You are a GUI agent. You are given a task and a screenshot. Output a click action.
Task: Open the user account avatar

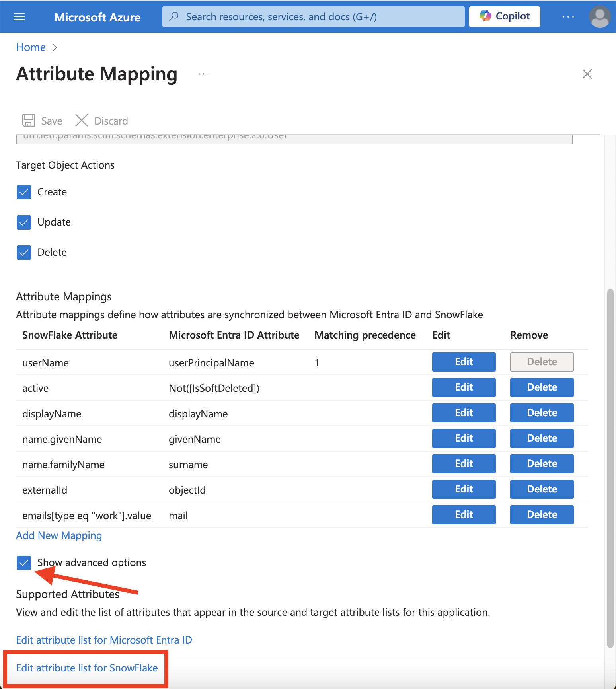(x=599, y=17)
